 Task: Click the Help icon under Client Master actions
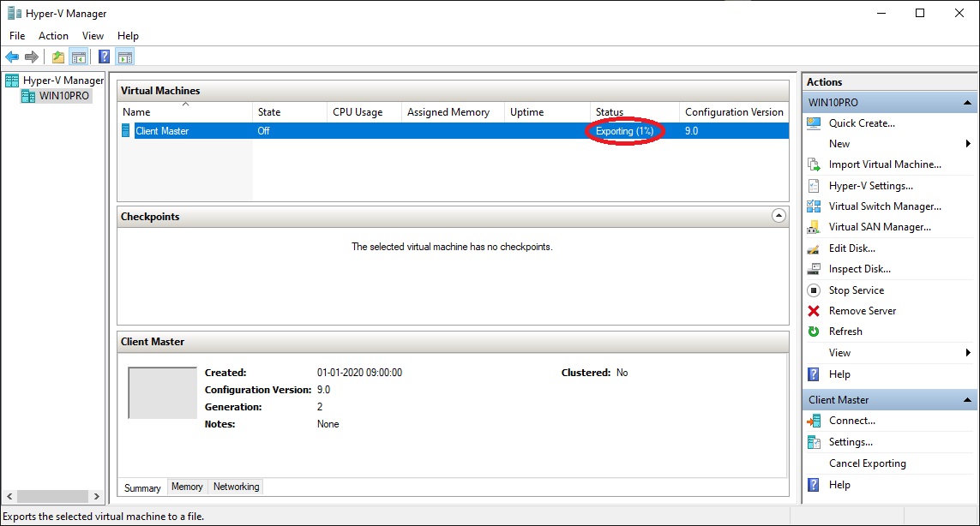pos(814,485)
